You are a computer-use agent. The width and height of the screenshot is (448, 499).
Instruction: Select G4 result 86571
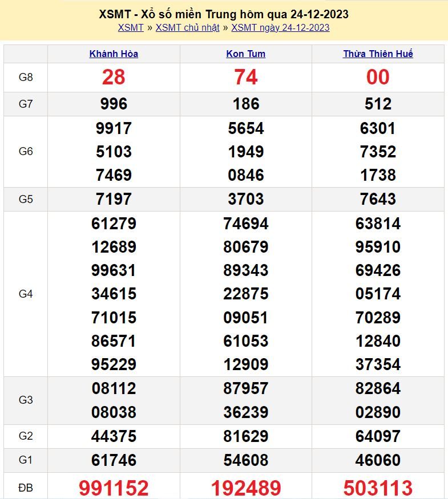pos(114,341)
